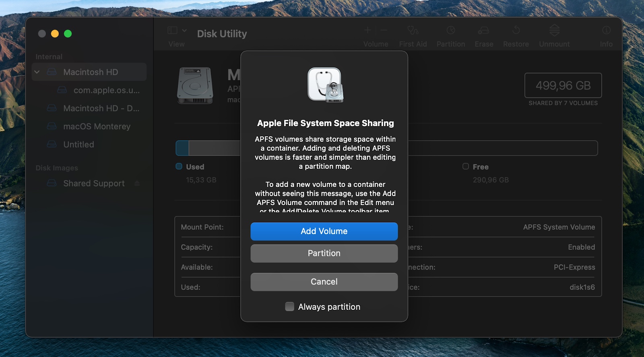
Task: Click the blue Used storage swatch
Action: click(179, 166)
